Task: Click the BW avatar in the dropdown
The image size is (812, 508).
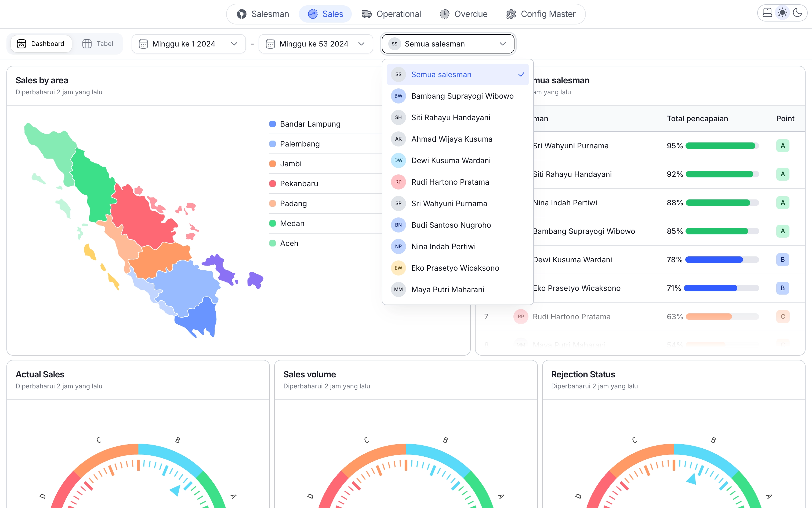Action: click(x=398, y=96)
